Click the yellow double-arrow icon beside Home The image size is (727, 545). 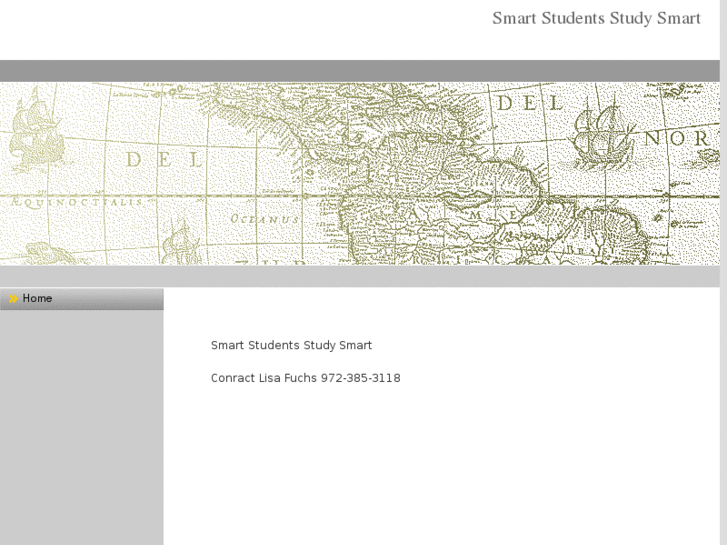point(13,299)
